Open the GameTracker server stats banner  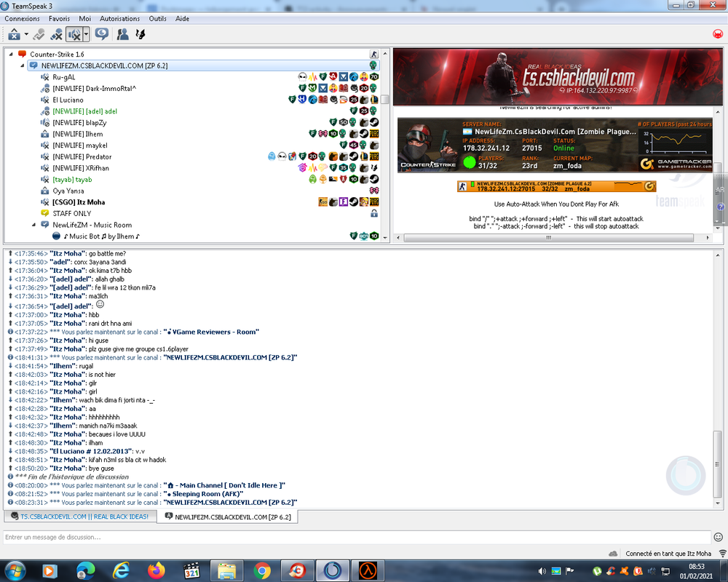pyautogui.click(x=555, y=145)
